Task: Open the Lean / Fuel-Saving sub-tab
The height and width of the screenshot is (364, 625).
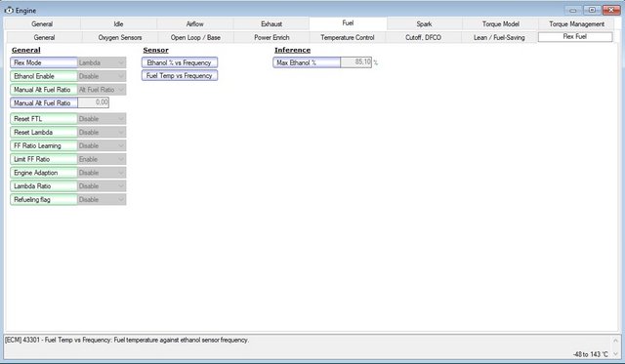Action: click(x=499, y=37)
